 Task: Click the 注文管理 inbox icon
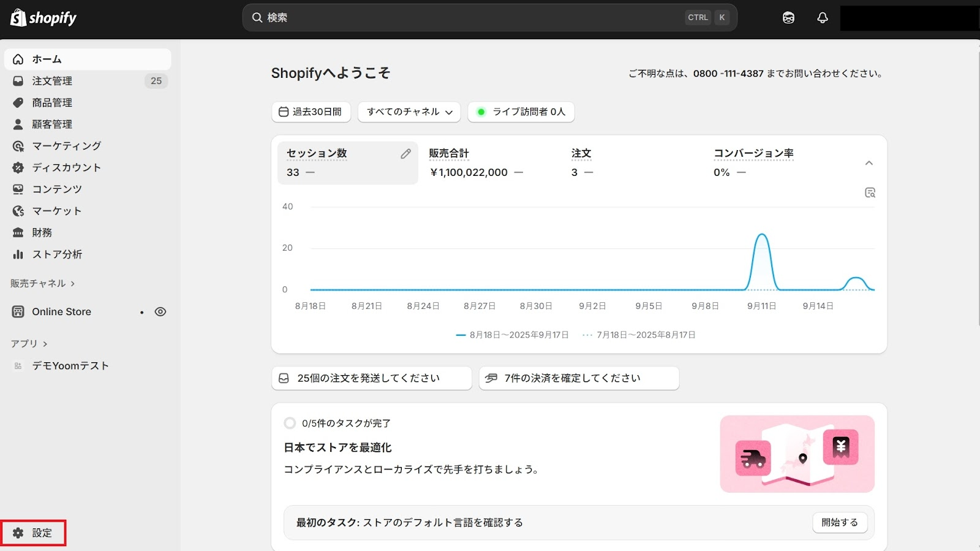(x=18, y=81)
